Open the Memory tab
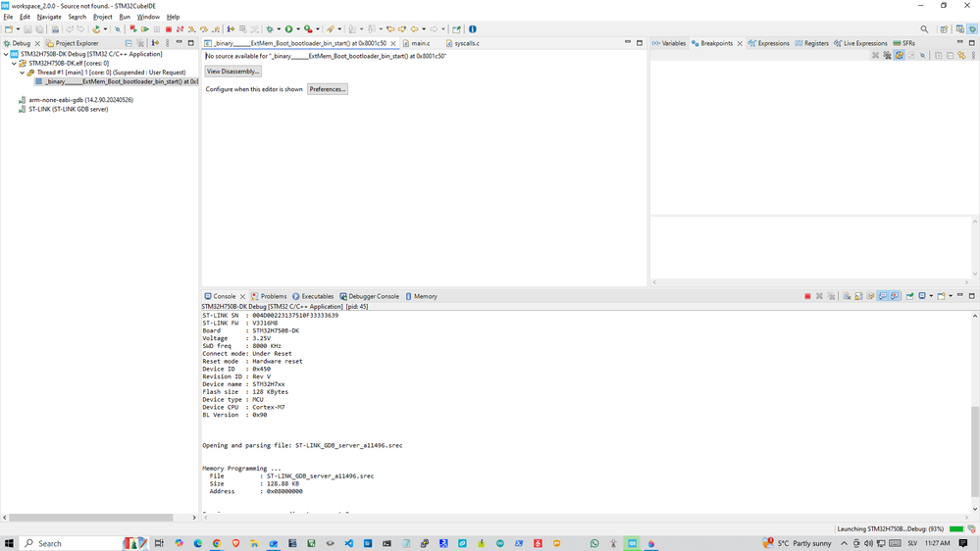 (421, 296)
